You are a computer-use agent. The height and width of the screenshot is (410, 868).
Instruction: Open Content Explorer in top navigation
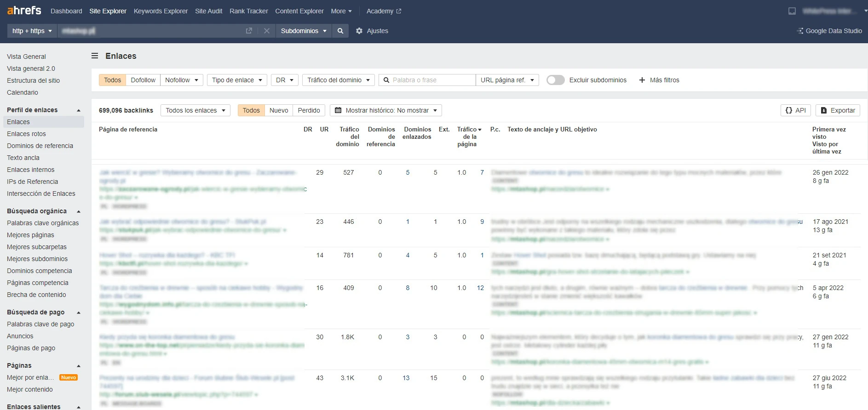tap(299, 11)
